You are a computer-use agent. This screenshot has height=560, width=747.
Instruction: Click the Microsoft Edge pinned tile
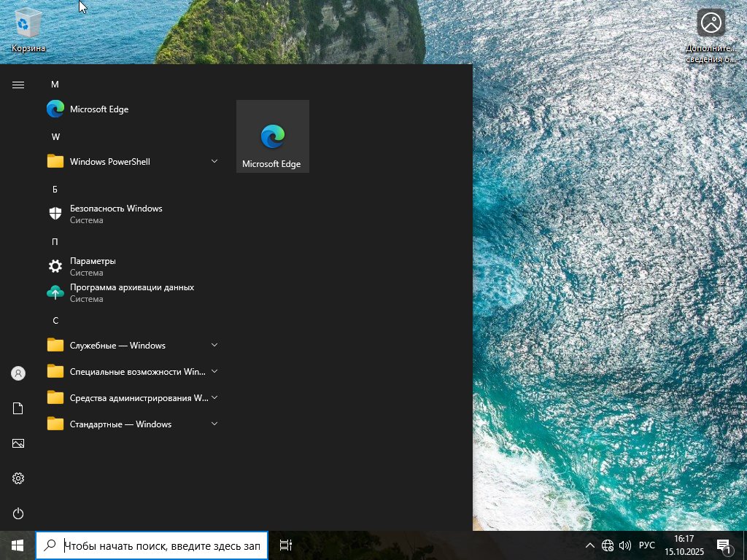coord(272,136)
